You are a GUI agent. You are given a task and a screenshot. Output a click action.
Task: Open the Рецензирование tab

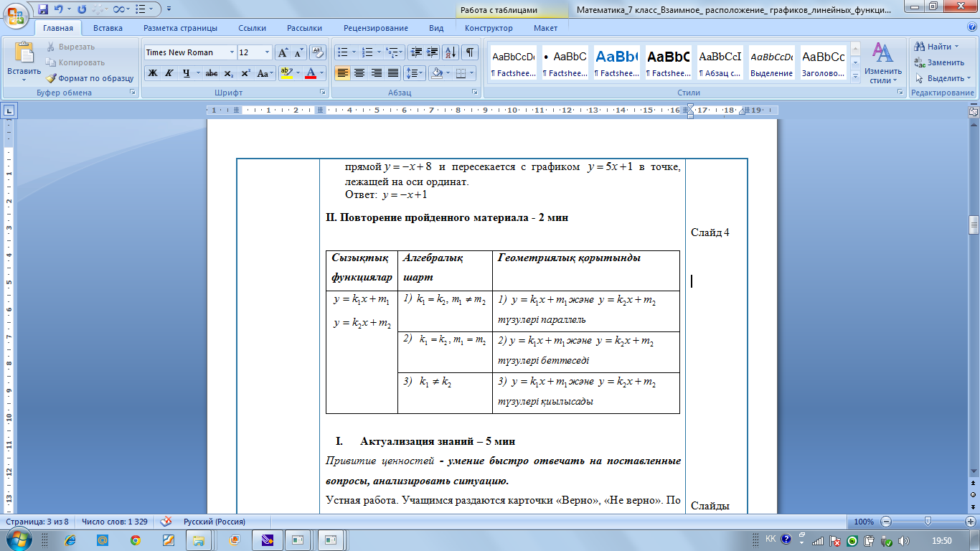coord(376,28)
